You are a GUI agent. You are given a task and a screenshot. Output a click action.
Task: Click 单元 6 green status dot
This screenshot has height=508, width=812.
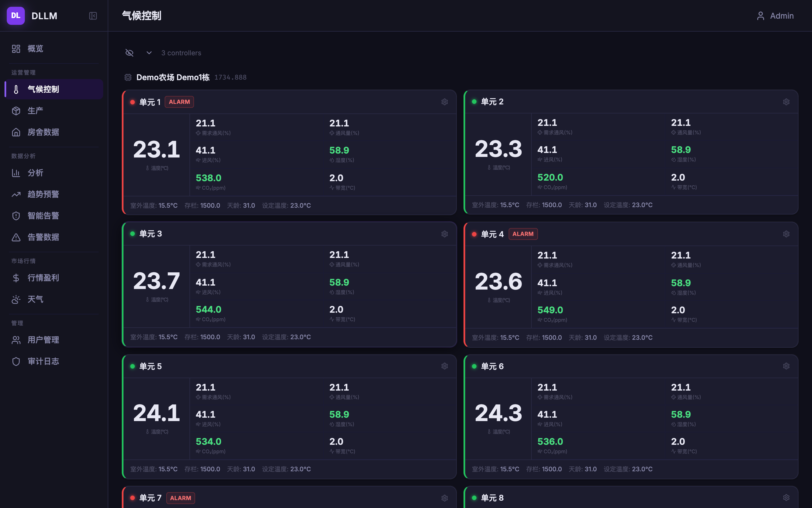tap(474, 366)
